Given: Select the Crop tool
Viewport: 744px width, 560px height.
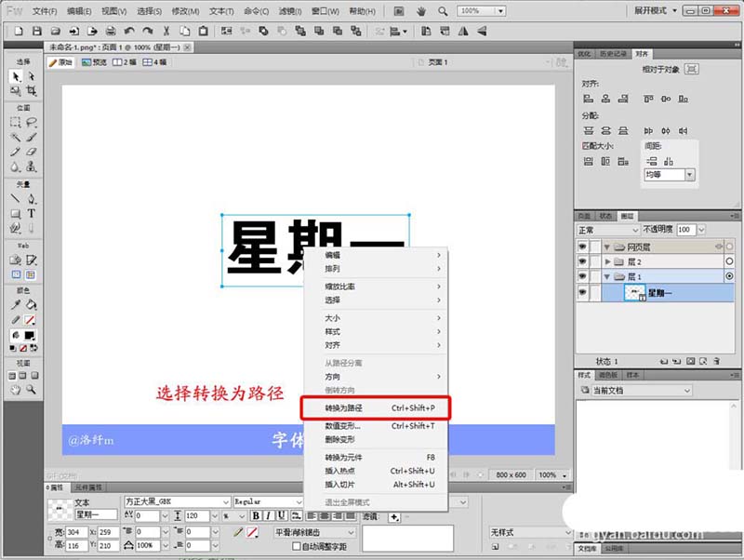Looking at the screenshot, I should pyautogui.click(x=32, y=90).
